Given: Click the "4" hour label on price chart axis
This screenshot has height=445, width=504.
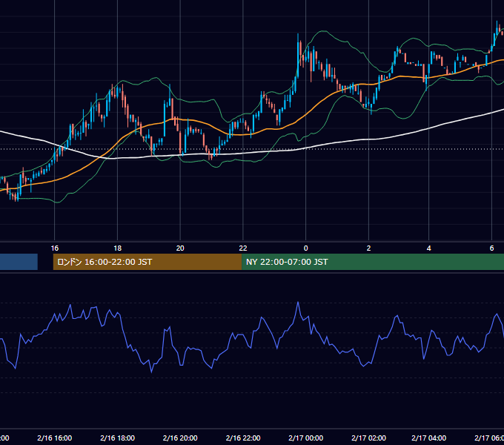Looking at the screenshot, I should tap(429, 248).
